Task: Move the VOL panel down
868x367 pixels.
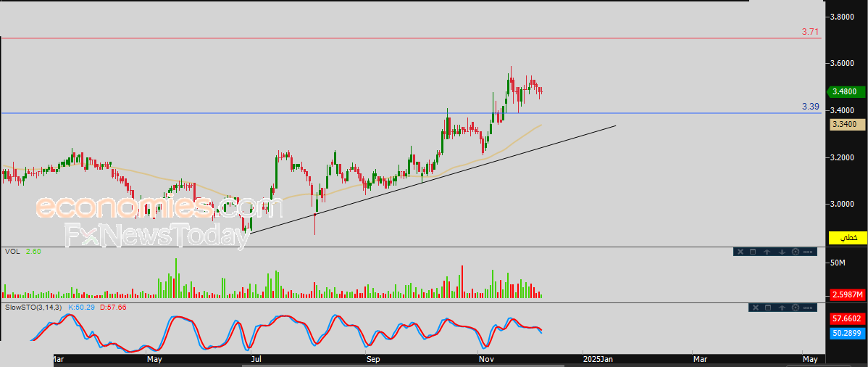Action: click(x=783, y=252)
